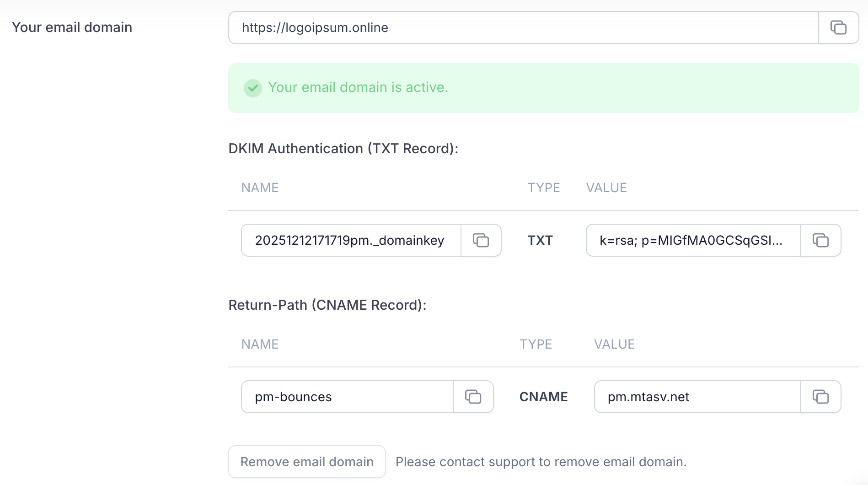Viewport: 868px width, 485px height.
Task: Click the TXT record type label
Action: (x=540, y=240)
